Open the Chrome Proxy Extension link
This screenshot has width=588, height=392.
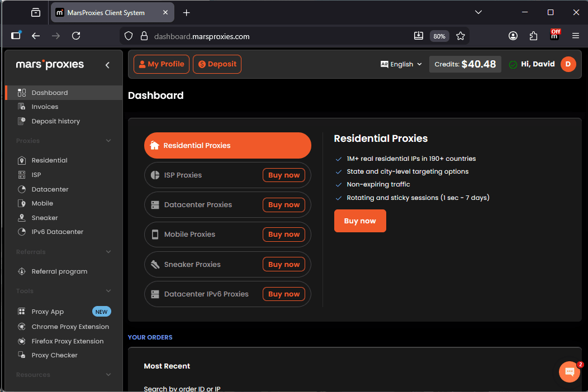pyautogui.click(x=64, y=327)
